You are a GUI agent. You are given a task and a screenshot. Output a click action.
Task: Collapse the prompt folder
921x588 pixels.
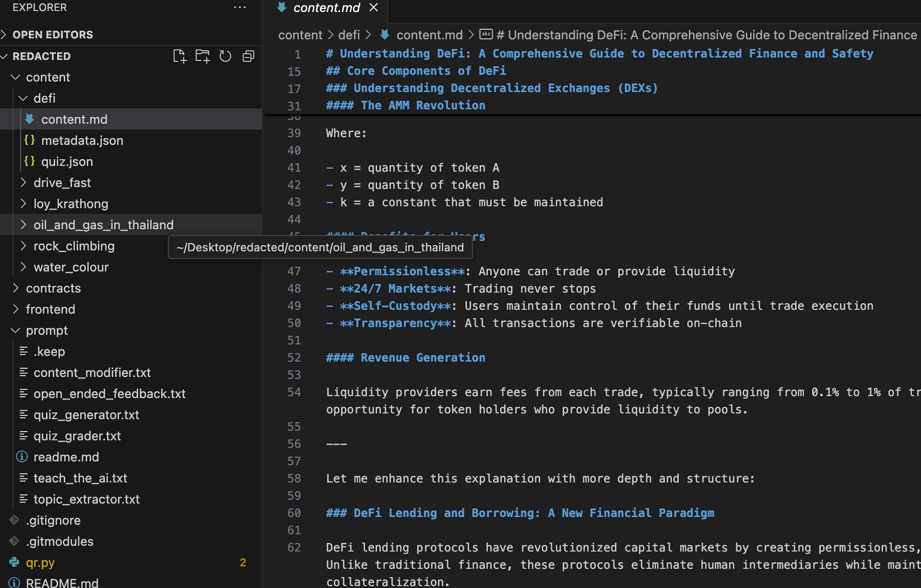(x=15, y=330)
